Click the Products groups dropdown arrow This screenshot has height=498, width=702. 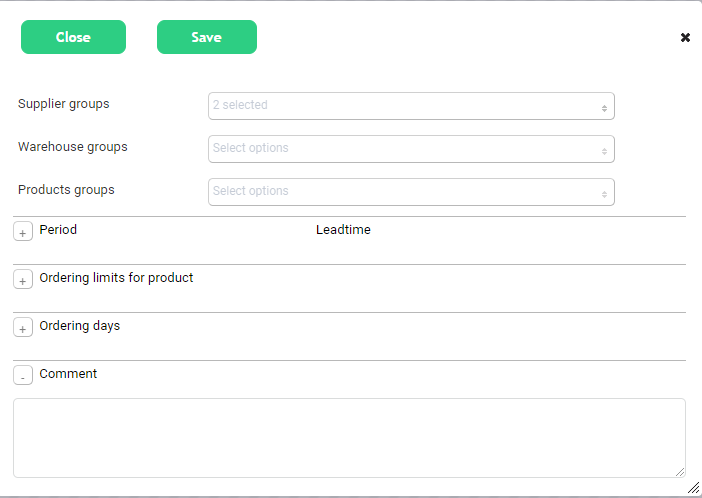pyautogui.click(x=604, y=193)
